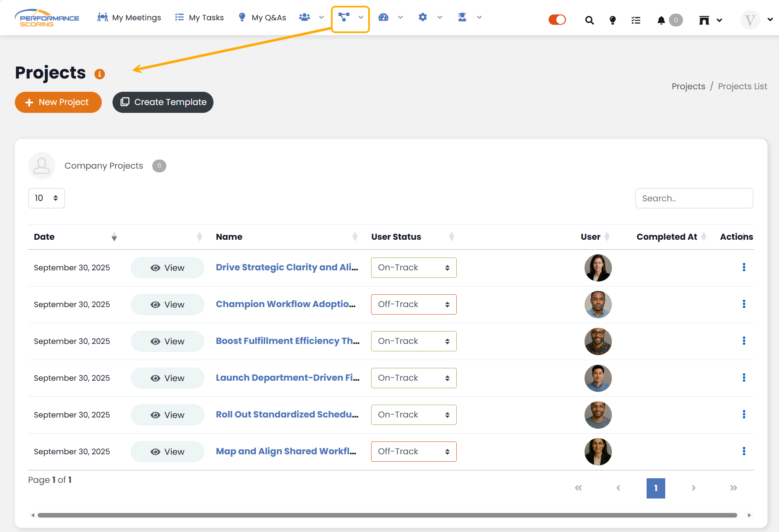This screenshot has width=779, height=532.
Task: Click the checklist icon beside the bell
Action: tap(636, 20)
